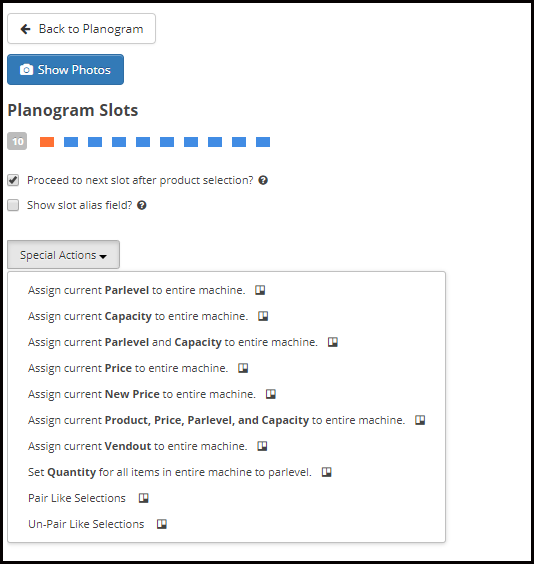
Task: Select the orange slot square
Action: point(47,142)
